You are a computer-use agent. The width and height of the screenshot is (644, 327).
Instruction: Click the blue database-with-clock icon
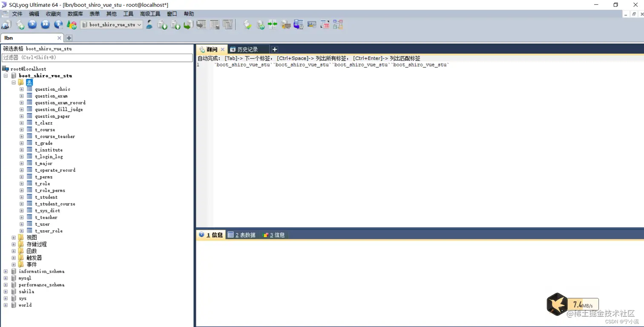coord(299,25)
